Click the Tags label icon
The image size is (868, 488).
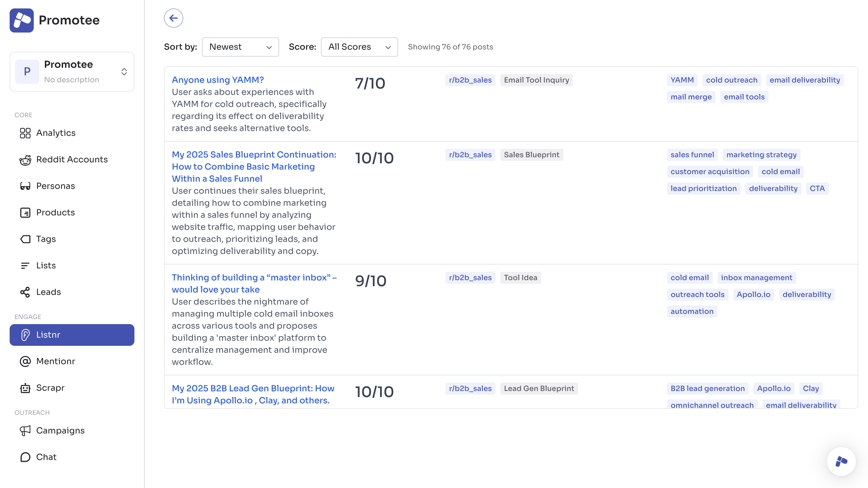[x=25, y=239]
